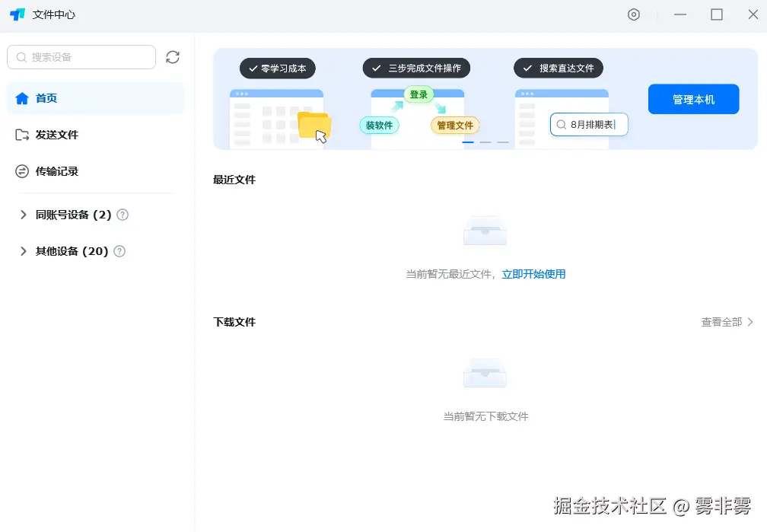Click the 下载文件 section heading
The height and width of the screenshot is (532, 767).
[x=234, y=321]
